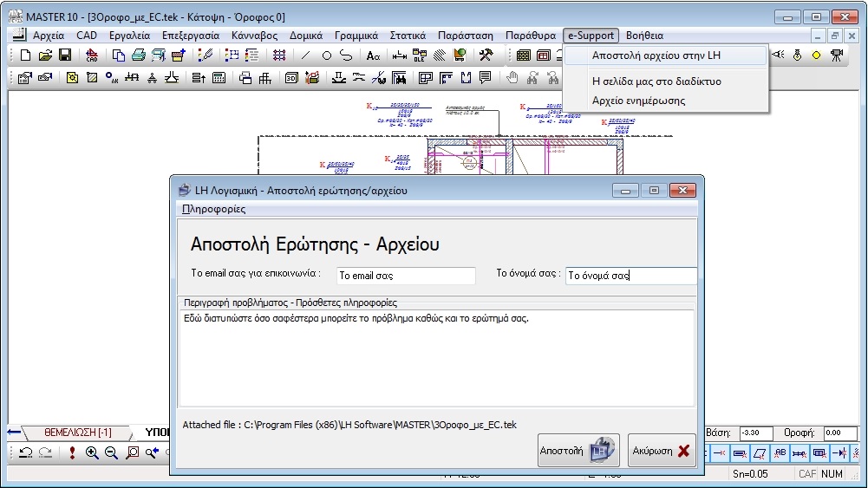Click the 3D view icon
The image size is (868, 488).
291,78
